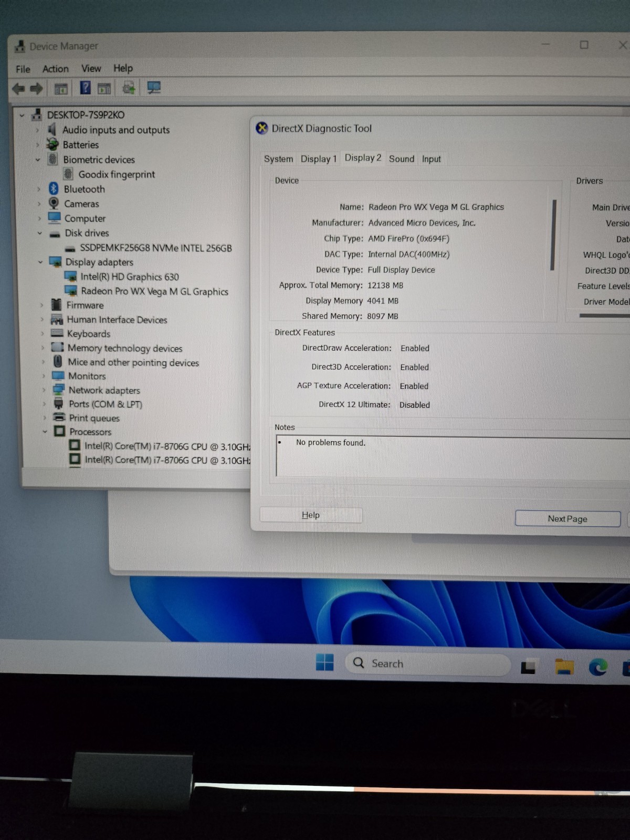
Task: Select Intel(R) HD Graphics 630 adapter
Action: pyautogui.click(x=129, y=277)
